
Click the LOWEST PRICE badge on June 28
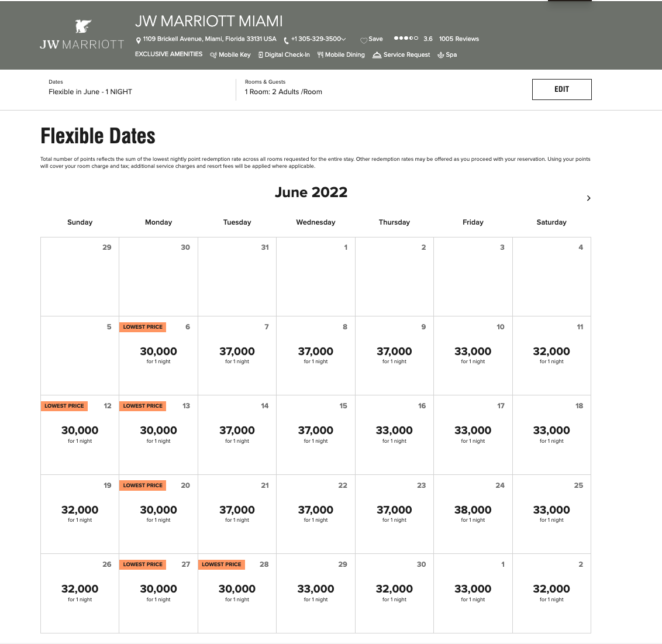click(x=221, y=564)
